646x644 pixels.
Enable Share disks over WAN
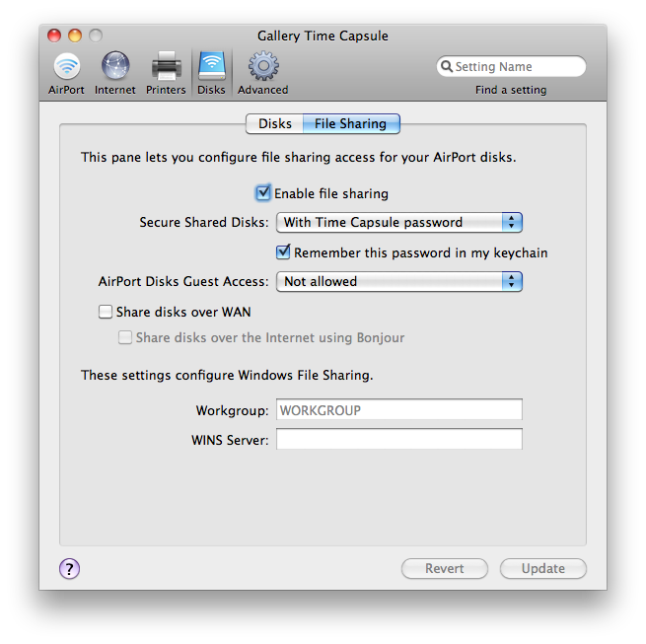tap(106, 312)
